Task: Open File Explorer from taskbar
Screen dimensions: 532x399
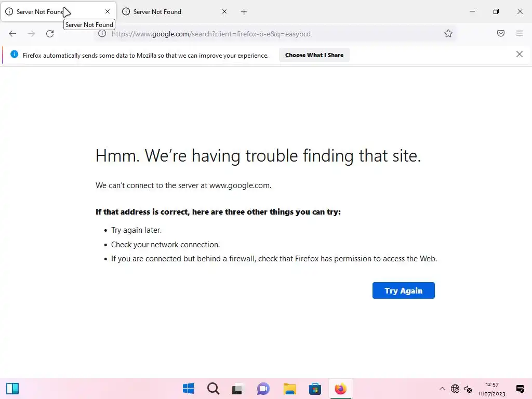Action: pos(290,389)
